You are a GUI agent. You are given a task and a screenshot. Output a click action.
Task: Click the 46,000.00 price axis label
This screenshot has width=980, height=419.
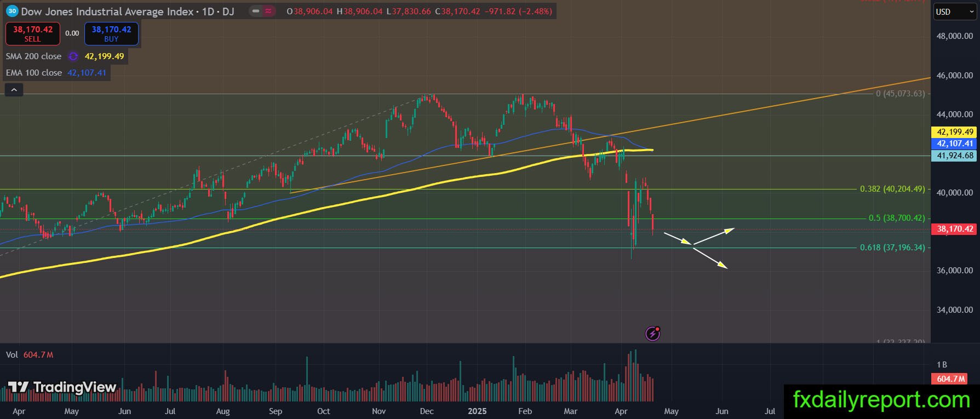coord(955,76)
